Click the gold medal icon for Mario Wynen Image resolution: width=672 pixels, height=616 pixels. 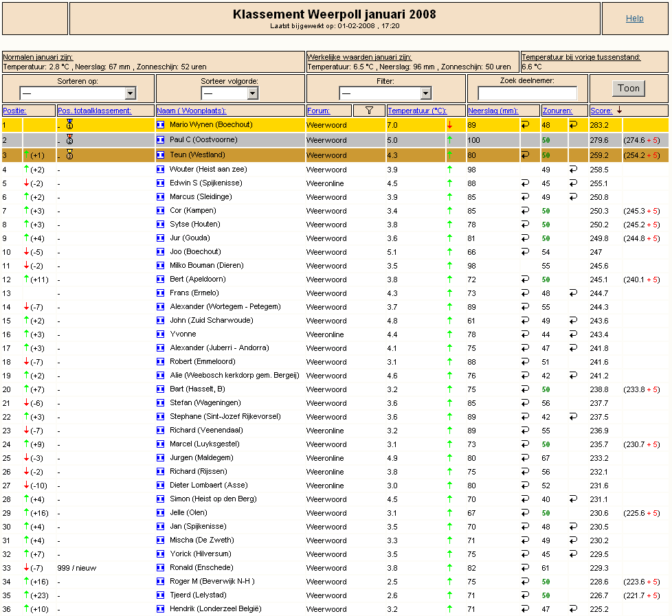[70, 124]
